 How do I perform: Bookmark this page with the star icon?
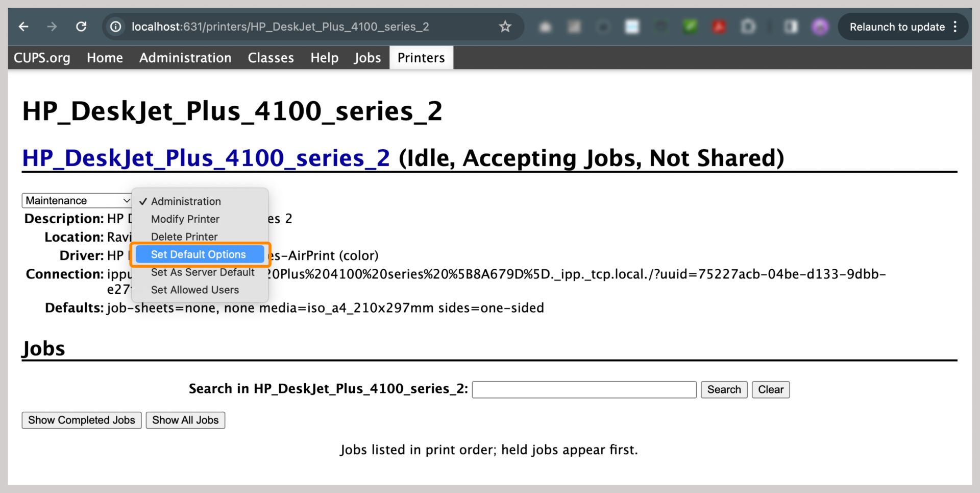505,27
